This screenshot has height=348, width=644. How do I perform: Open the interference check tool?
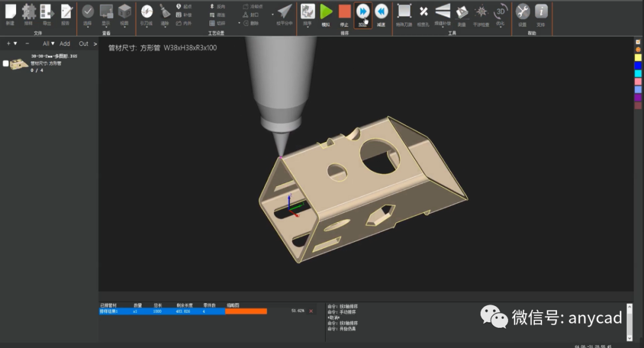click(480, 11)
